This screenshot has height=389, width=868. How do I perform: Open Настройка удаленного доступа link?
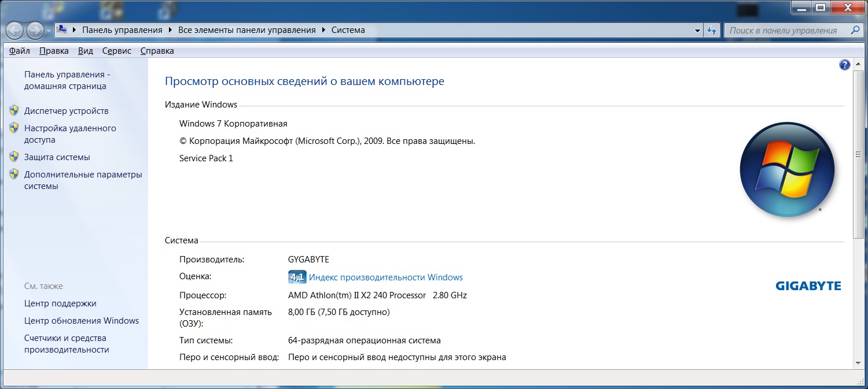[70, 134]
